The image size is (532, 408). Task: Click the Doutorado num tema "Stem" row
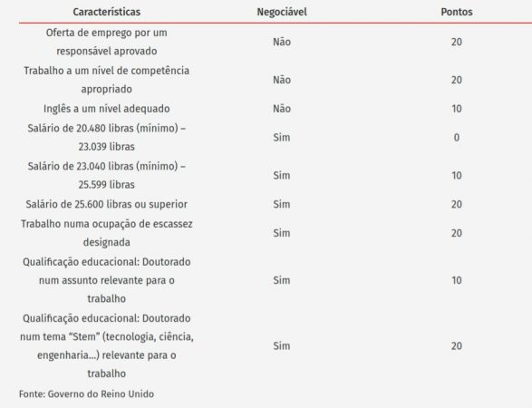[276, 345]
